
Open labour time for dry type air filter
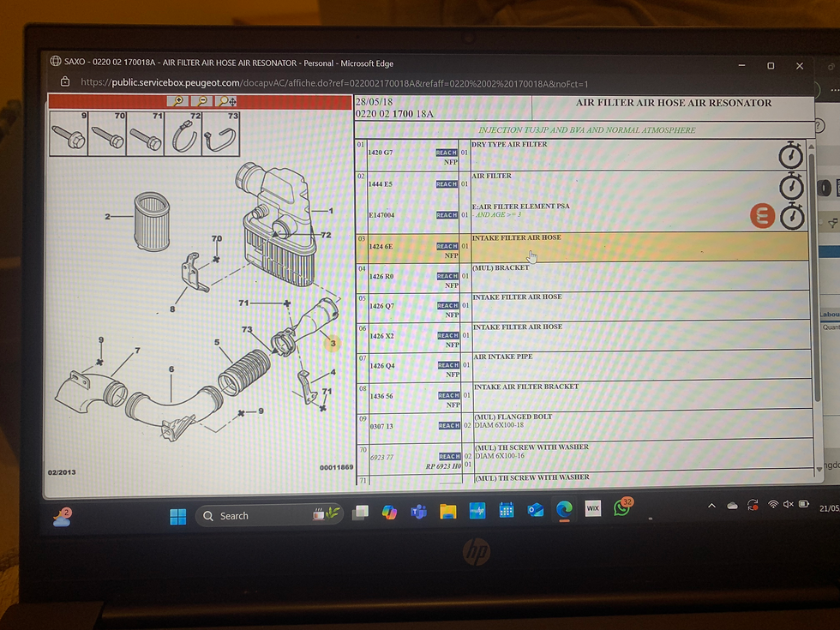coord(790,155)
